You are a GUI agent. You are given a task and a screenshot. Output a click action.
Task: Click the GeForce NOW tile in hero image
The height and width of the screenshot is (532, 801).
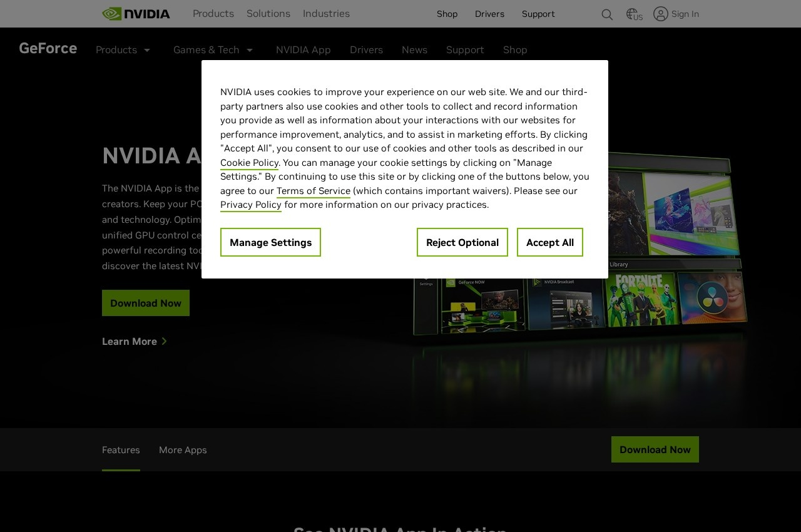(x=483, y=304)
